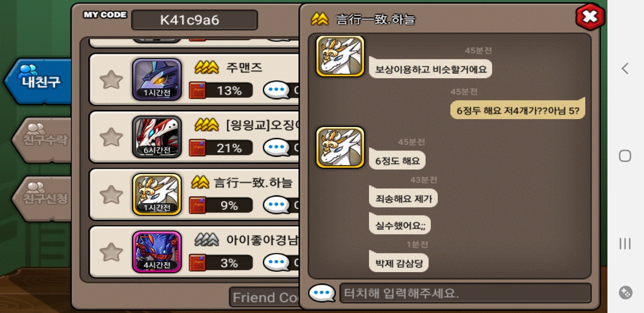Screen dimensions: 644x313
Task: Open chat bubble for [잉잉교]오징어
Action: [x=277, y=148]
